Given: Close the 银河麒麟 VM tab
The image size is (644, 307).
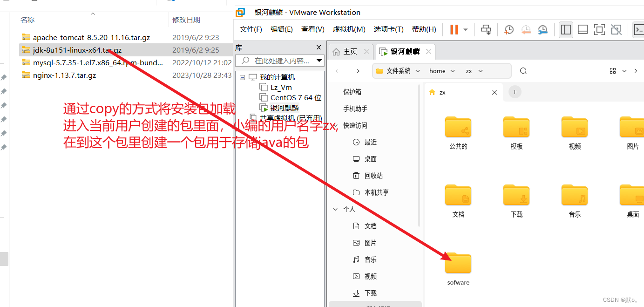Looking at the screenshot, I should pos(429,52).
